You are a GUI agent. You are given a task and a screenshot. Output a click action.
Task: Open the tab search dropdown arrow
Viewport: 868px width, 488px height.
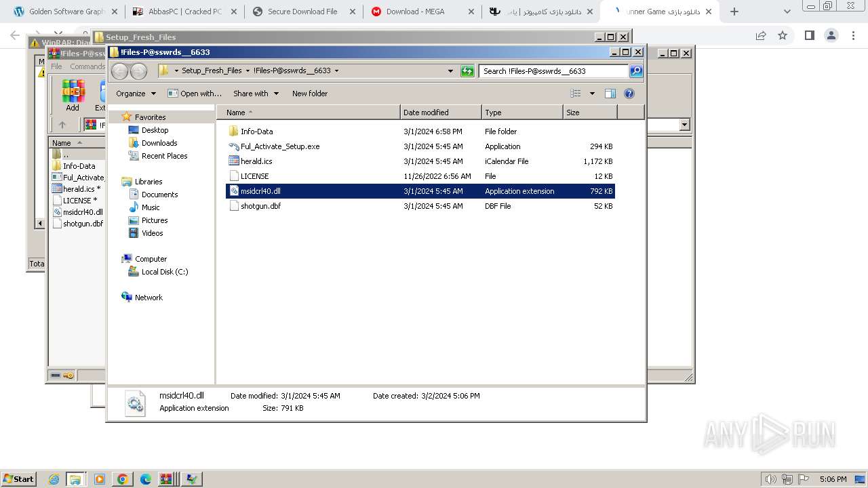787,12
